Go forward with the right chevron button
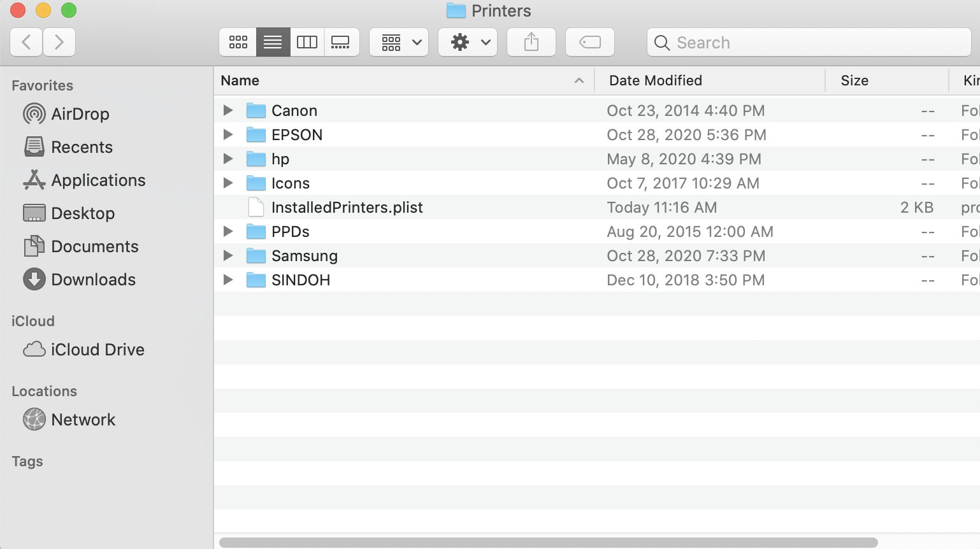 (x=59, y=42)
